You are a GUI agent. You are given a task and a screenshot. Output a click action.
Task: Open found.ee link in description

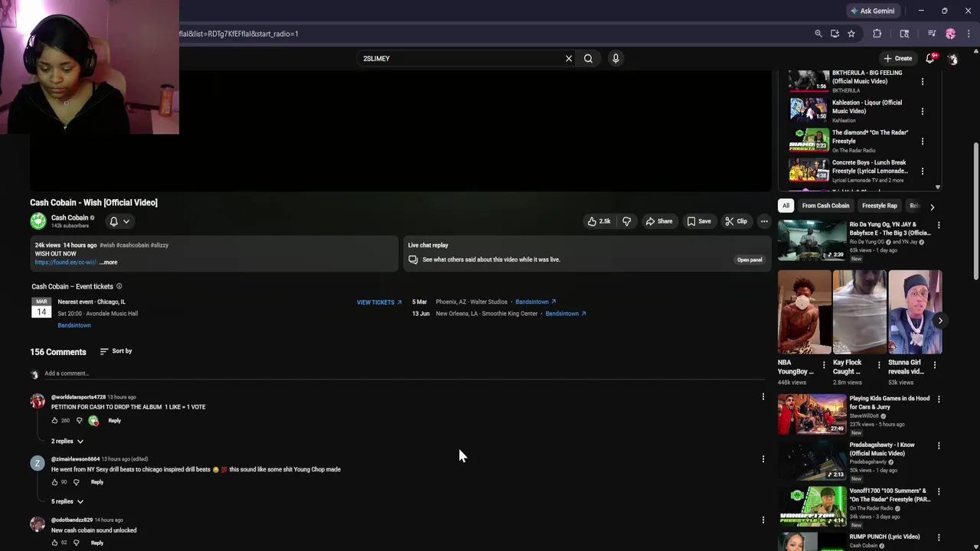(x=65, y=262)
